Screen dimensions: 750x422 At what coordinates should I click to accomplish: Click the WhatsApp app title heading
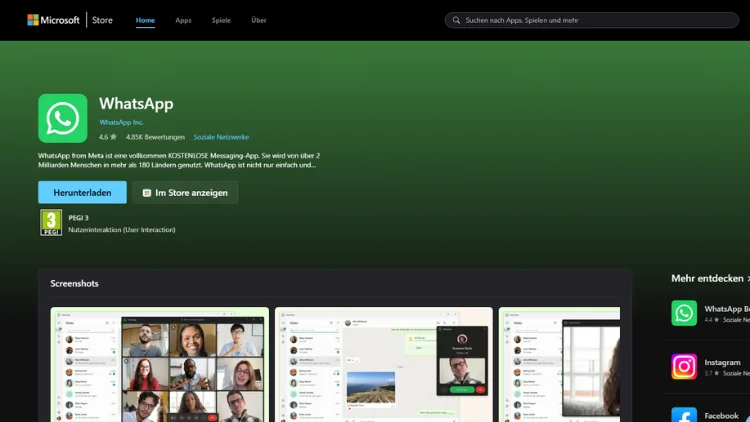(136, 103)
